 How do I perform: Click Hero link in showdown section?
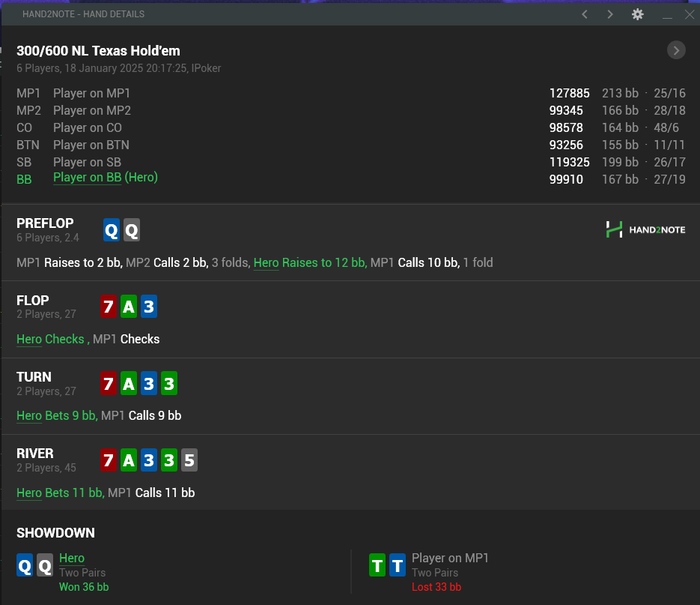click(x=71, y=558)
